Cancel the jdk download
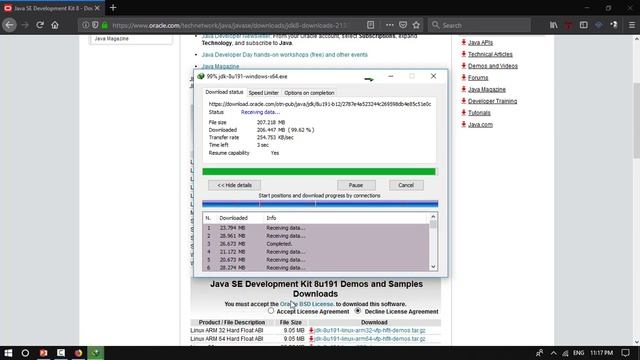Screen dimensions: 640x360 click(x=406, y=185)
